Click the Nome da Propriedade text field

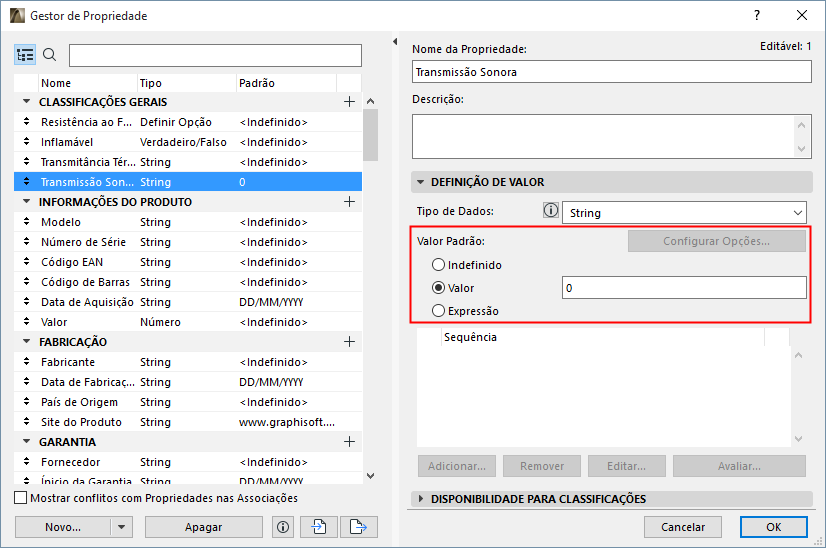[612, 72]
